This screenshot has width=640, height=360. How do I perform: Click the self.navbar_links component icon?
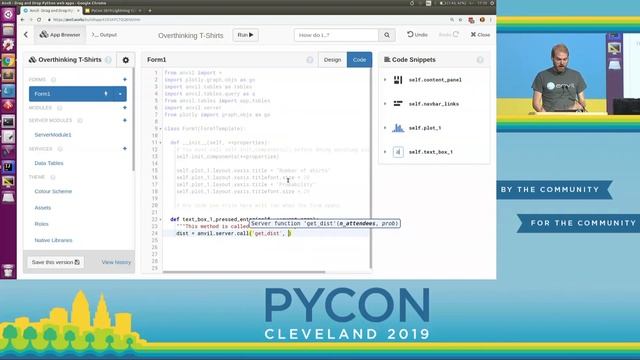[398, 104]
